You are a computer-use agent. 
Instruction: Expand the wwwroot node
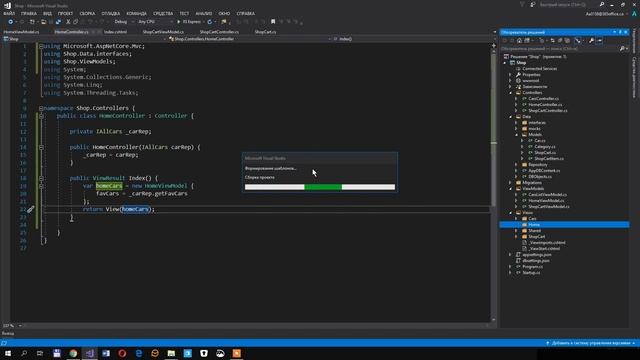(510, 81)
